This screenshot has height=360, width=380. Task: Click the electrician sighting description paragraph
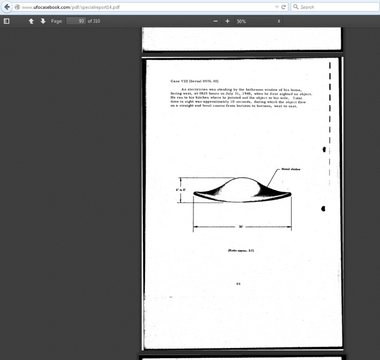pos(241,98)
